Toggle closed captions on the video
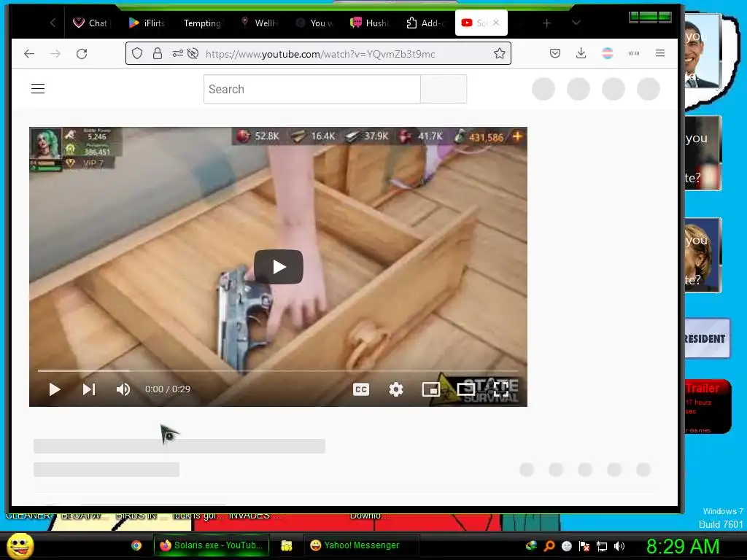Screen dimensions: 747x560 point(361,389)
